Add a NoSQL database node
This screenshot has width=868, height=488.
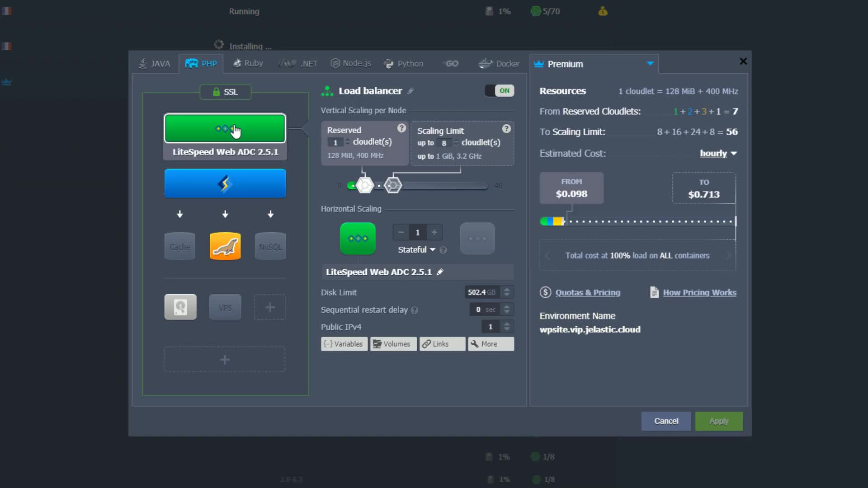click(x=270, y=246)
